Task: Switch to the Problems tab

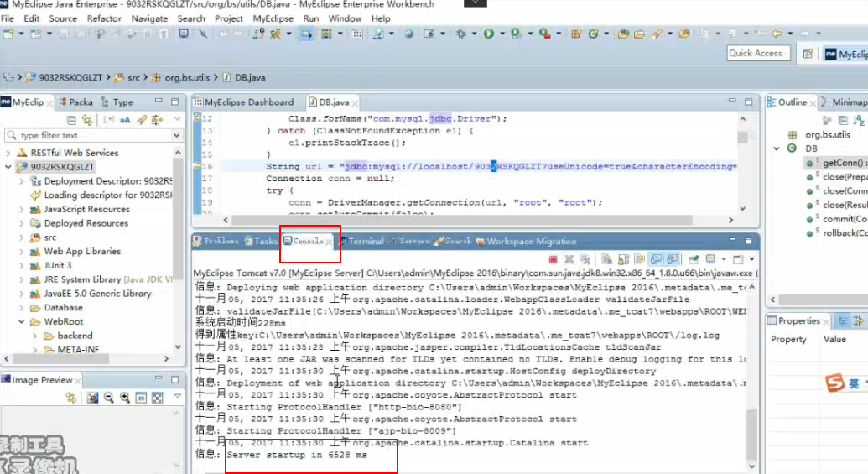Action: click(x=216, y=242)
